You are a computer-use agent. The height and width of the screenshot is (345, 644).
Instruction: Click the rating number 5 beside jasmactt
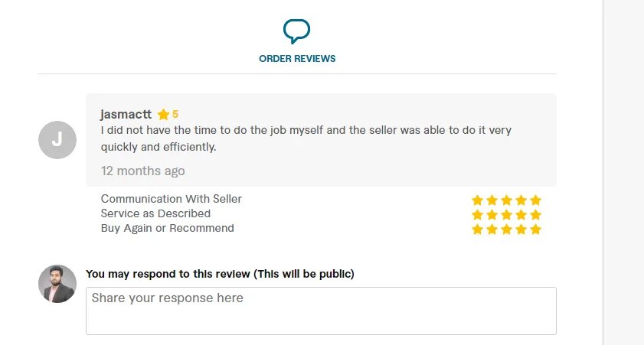175,115
